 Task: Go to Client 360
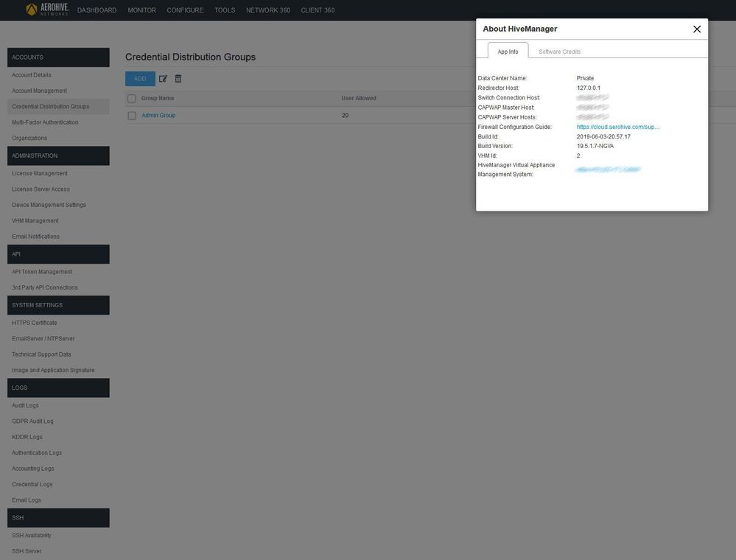coord(318,10)
